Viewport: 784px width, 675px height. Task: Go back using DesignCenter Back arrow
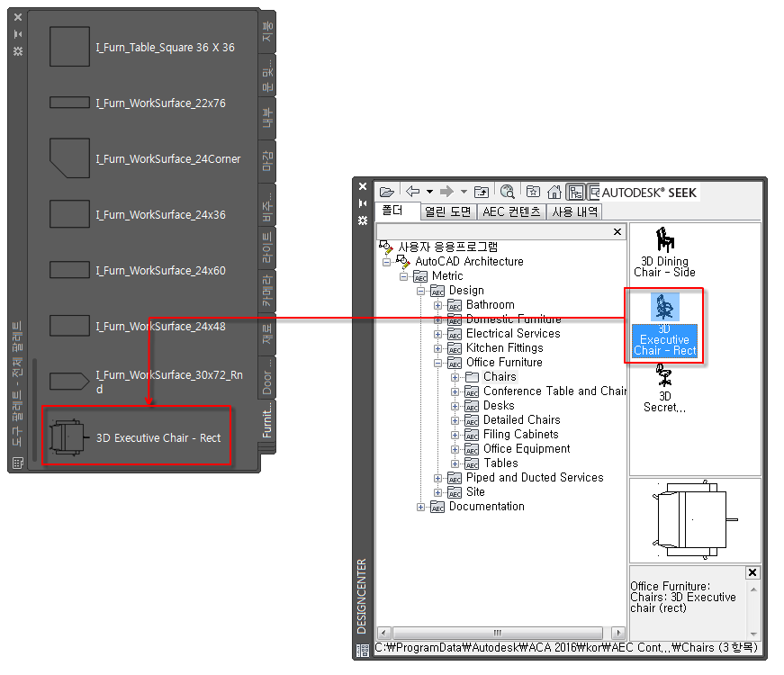click(x=412, y=192)
